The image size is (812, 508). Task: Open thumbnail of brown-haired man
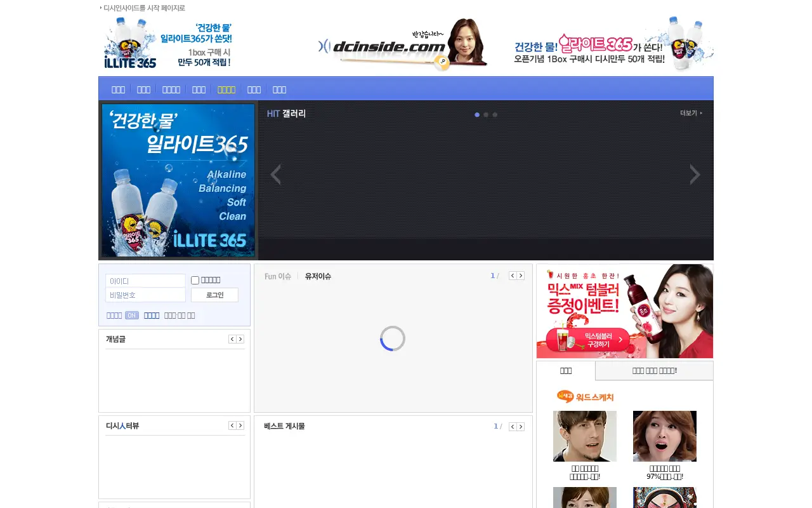(x=585, y=436)
